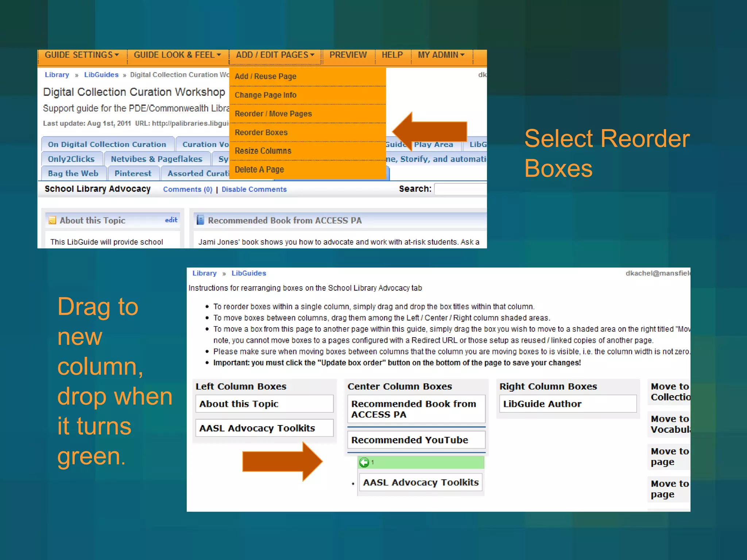
Task: Open the Only2Clicks tab
Action: pos(71,159)
